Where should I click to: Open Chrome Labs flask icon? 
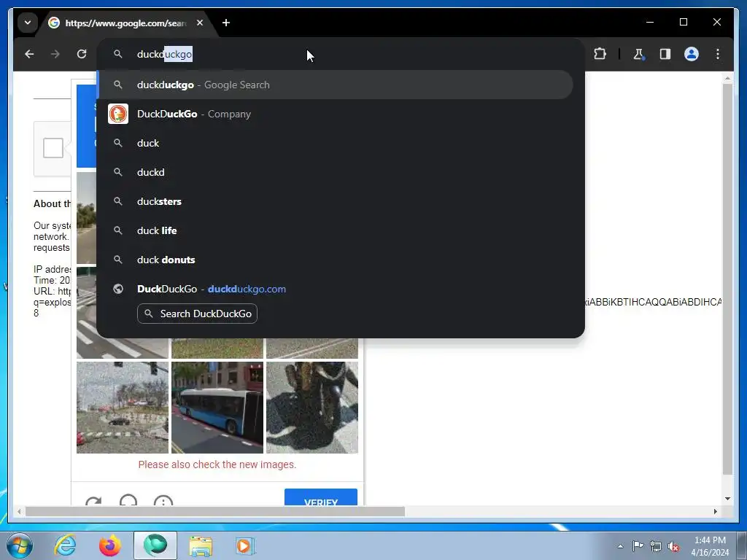pos(639,54)
